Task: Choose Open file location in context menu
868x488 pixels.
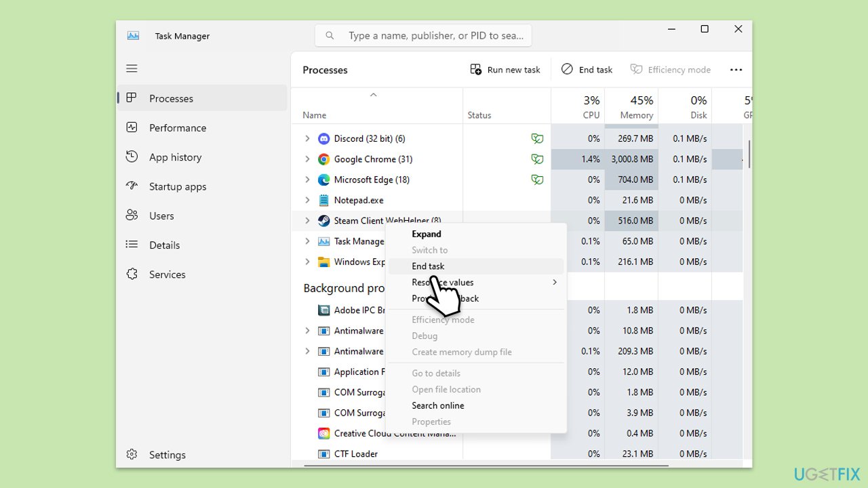Action: [x=476, y=389]
